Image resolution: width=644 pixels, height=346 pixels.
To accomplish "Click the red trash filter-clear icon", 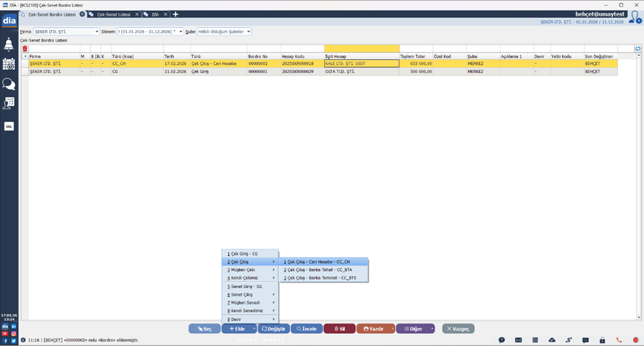I will (25, 48).
